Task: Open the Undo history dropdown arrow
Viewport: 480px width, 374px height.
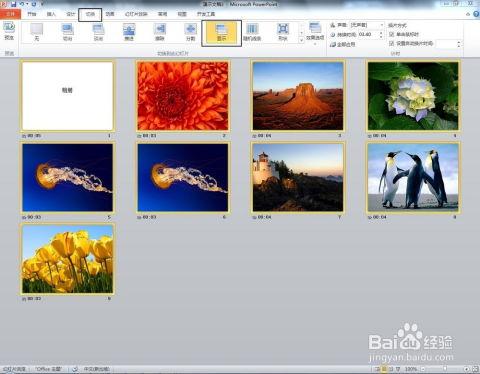Action: [x=27, y=4]
